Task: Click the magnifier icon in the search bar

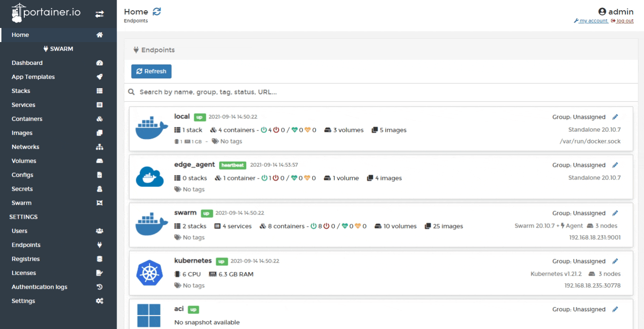Action: (132, 93)
